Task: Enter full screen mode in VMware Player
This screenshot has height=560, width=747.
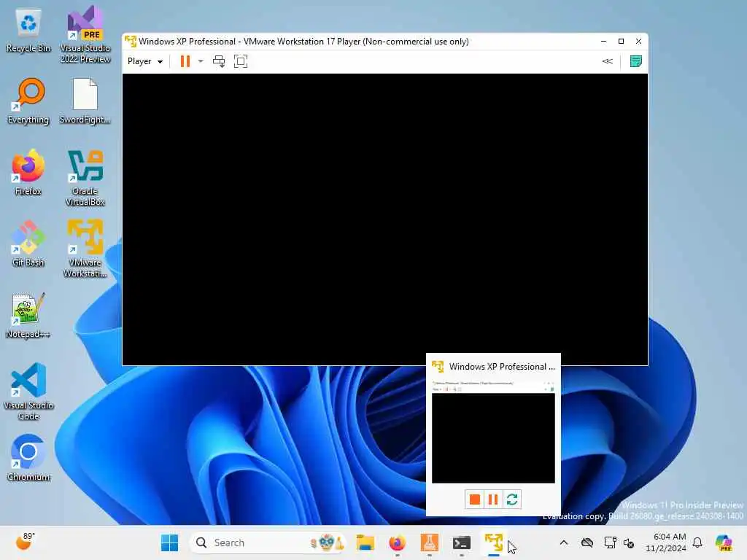Action: click(241, 61)
